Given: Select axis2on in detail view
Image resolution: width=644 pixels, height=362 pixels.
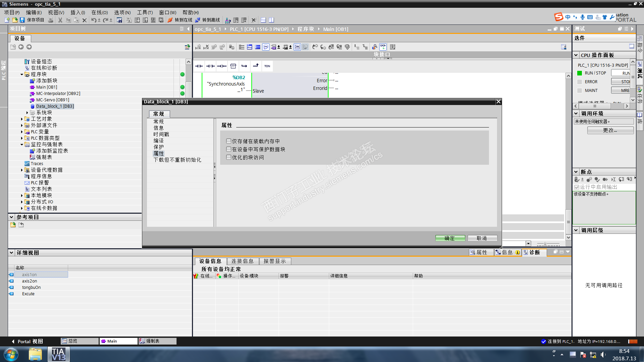Looking at the screenshot, I should [30, 281].
